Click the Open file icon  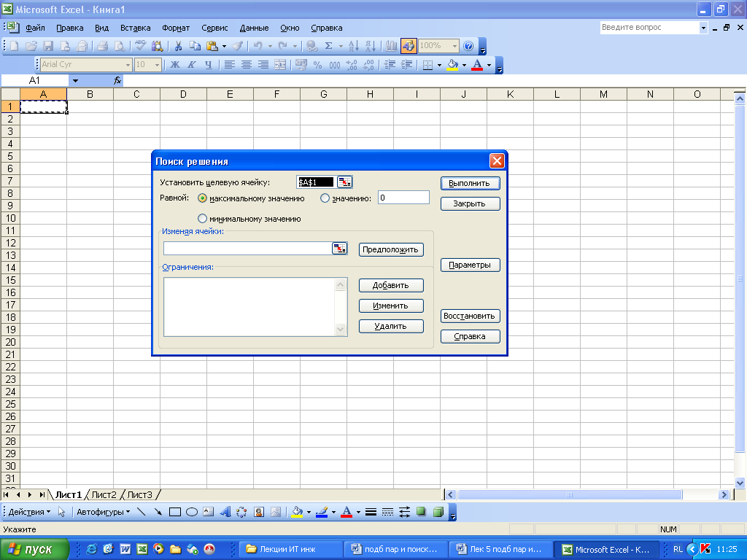31,46
